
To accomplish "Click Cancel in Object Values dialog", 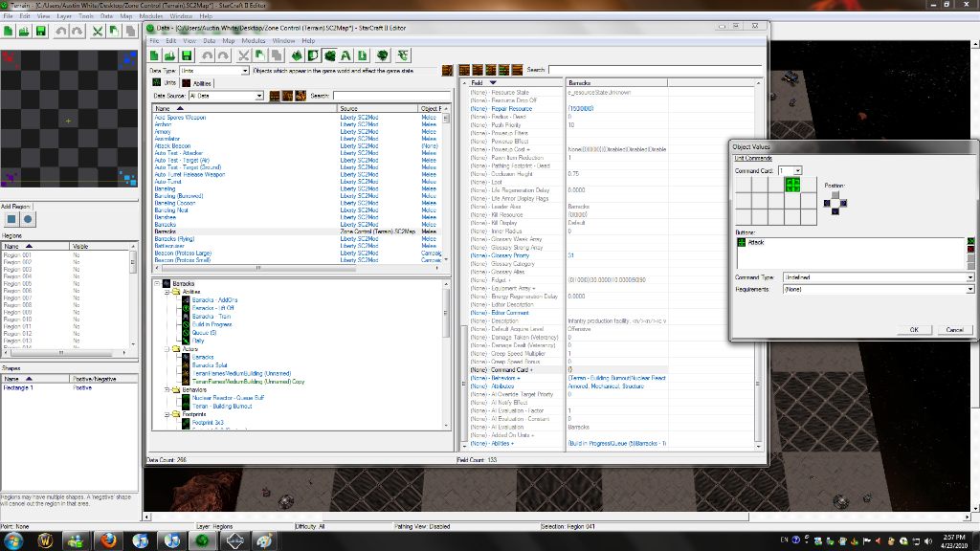I will point(954,330).
